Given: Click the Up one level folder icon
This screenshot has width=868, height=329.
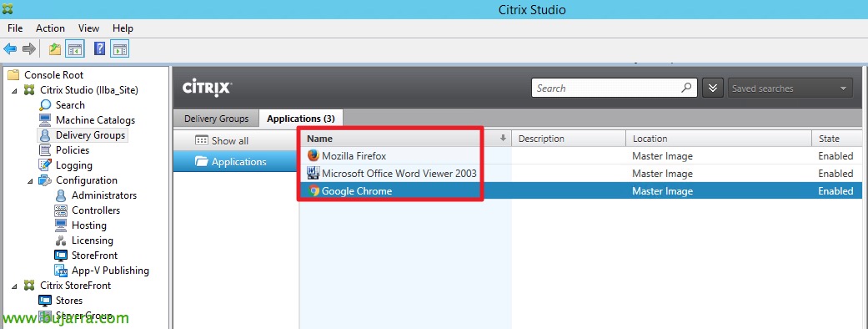Looking at the screenshot, I should tap(54, 49).
